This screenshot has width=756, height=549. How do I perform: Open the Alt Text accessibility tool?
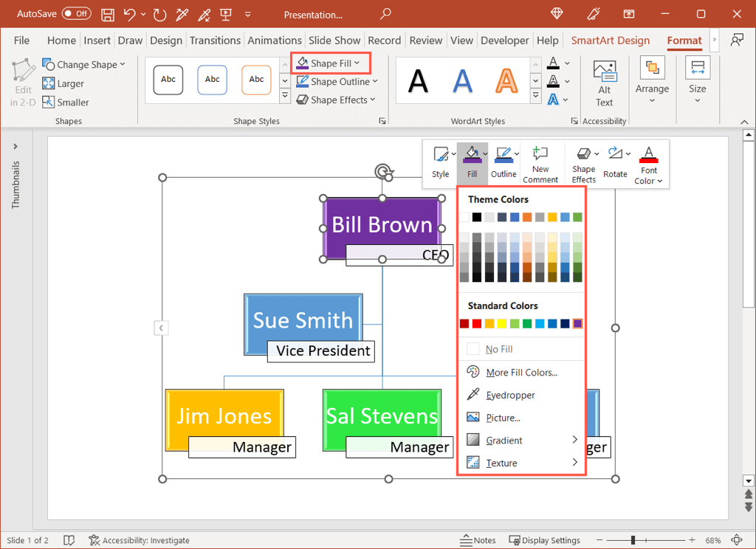click(x=605, y=84)
